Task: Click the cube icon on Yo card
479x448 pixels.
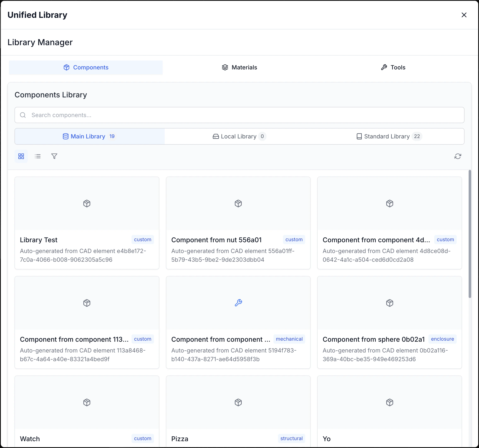Action: pyautogui.click(x=389, y=402)
